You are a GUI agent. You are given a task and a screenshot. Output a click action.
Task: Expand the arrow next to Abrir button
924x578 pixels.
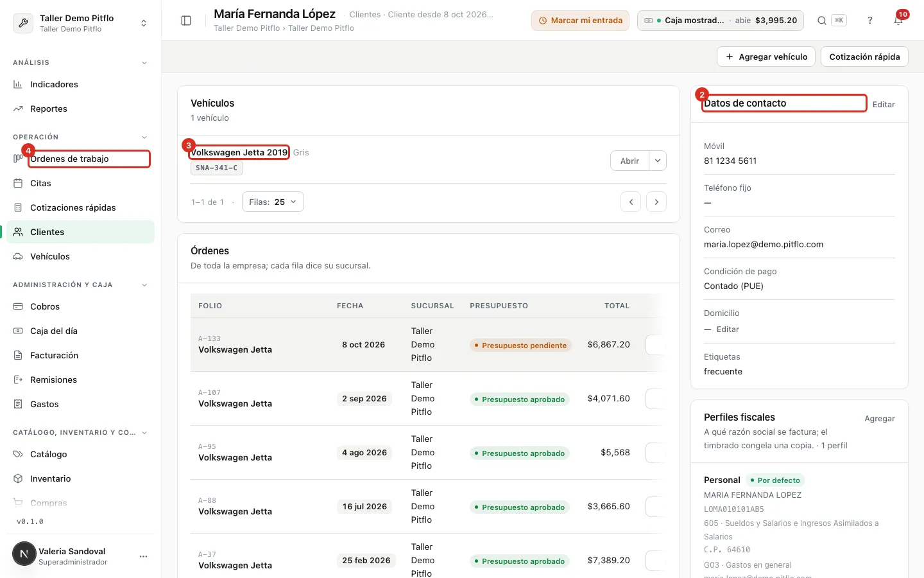tap(658, 161)
